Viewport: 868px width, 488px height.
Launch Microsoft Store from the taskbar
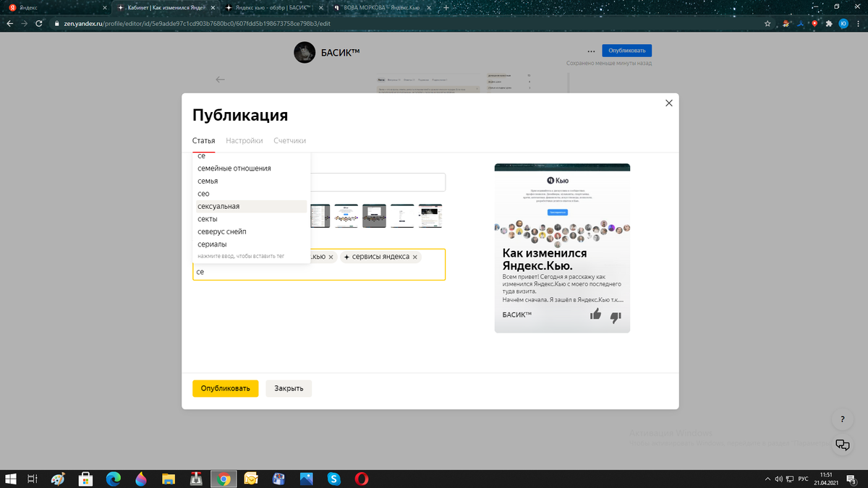tap(85, 479)
